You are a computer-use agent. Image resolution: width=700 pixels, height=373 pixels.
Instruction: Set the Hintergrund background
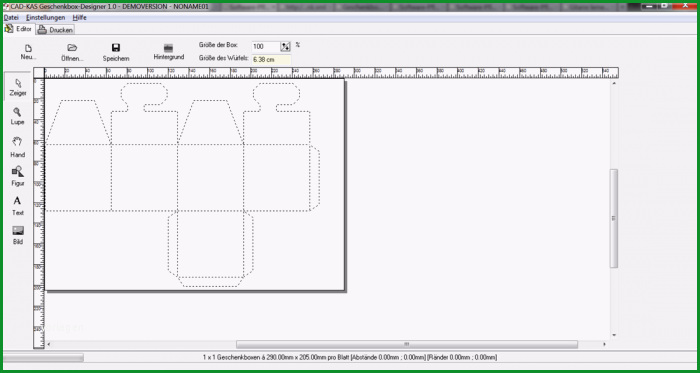(168, 52)
